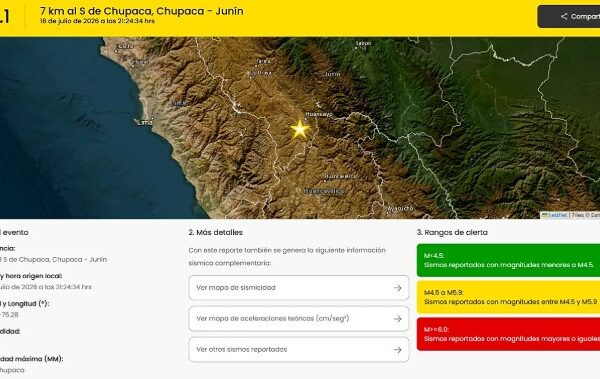This screenshot has height=379, width=600.
Task: Click the 2. Más detalles heading
Action: (215, 232)
